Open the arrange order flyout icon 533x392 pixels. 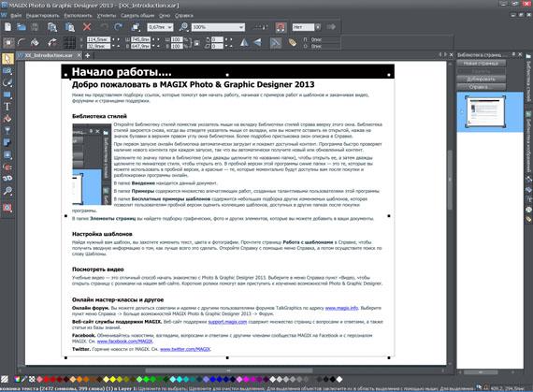136,27
